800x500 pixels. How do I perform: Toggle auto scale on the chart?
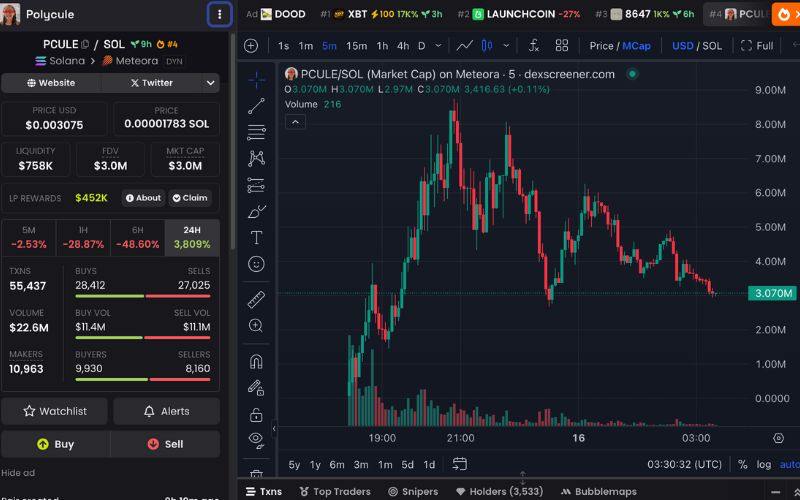[790, 464]
